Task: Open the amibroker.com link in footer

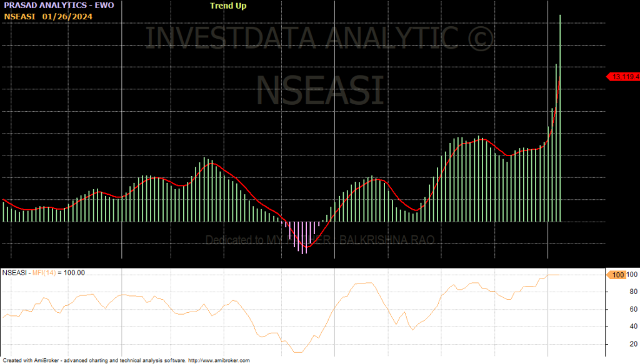Action: tap(219, 360)
